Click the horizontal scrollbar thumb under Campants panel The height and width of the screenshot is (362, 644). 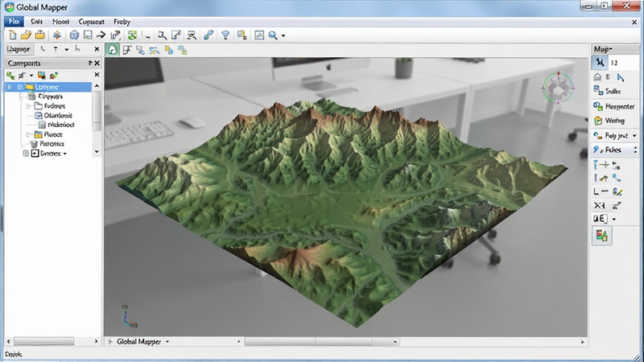pos(44,341)
